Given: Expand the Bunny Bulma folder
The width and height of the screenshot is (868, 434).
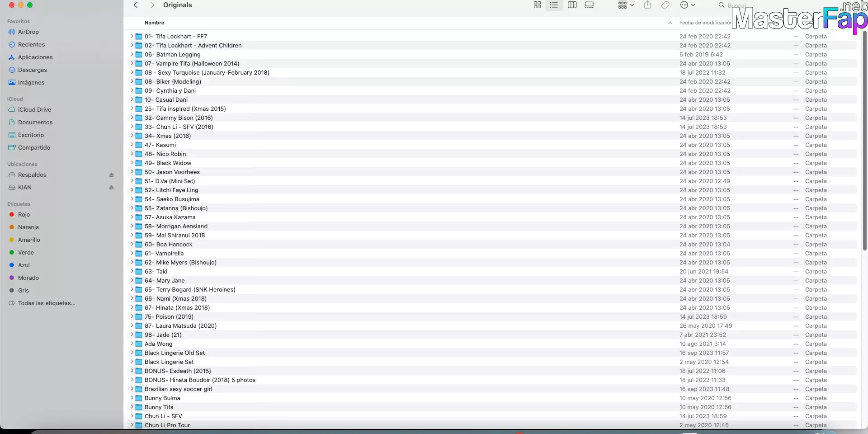Looking at the screenshot, I should pyautogui.click(x=132, y=398).
